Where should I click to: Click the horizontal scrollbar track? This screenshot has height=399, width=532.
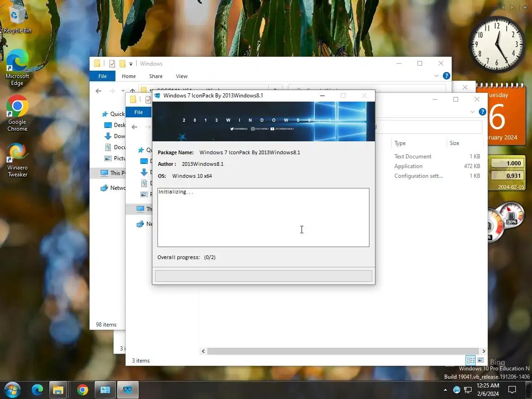pyautogui.click(x=343, y=351)
